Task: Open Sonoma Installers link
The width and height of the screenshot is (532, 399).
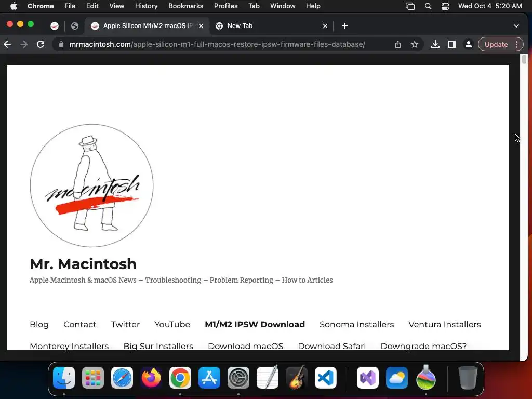Action: point(356,324)
